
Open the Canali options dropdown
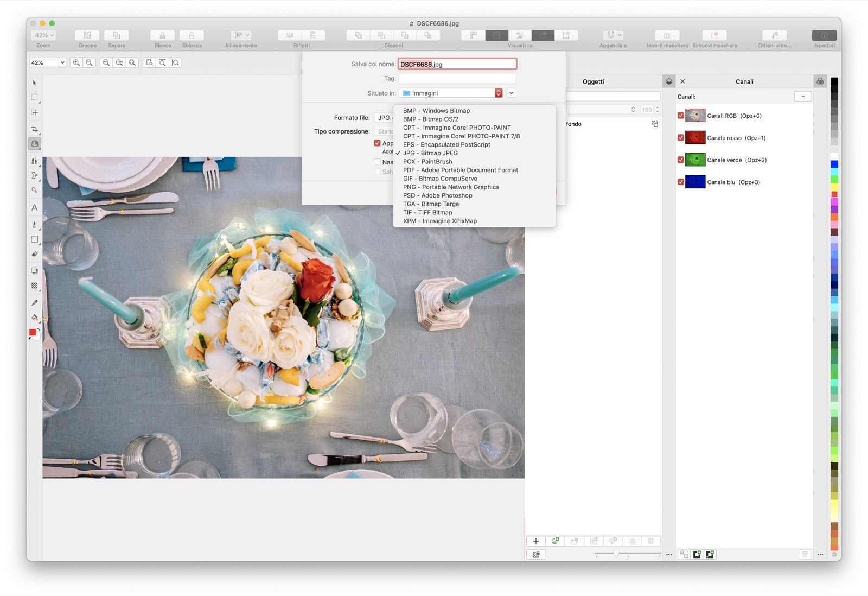click(x=803, y=97)
